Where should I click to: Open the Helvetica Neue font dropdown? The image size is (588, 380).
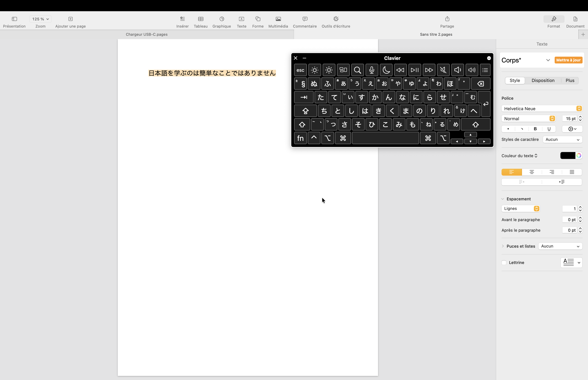click(x=542, y=109)
